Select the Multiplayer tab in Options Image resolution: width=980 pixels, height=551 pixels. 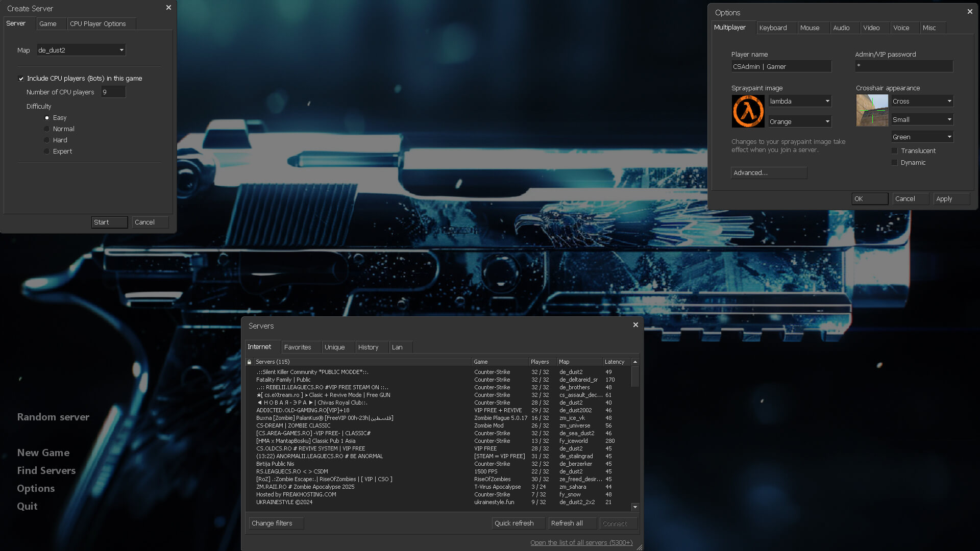pyautogui.click(x=733, y=28)
